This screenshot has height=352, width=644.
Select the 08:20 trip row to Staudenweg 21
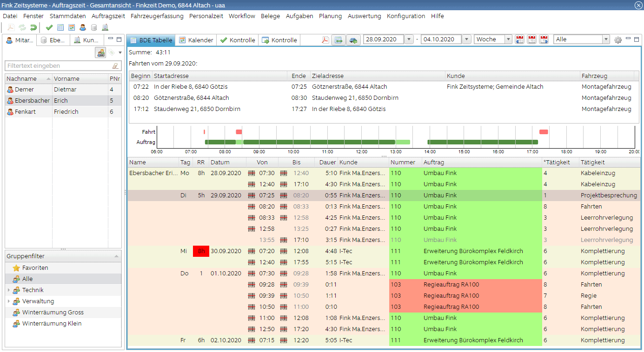coord(384,98)
